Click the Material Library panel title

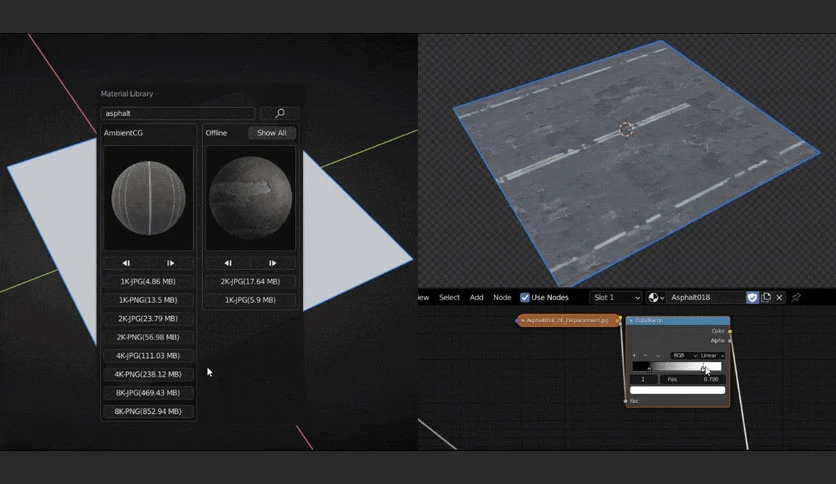[x=127, y=94]
